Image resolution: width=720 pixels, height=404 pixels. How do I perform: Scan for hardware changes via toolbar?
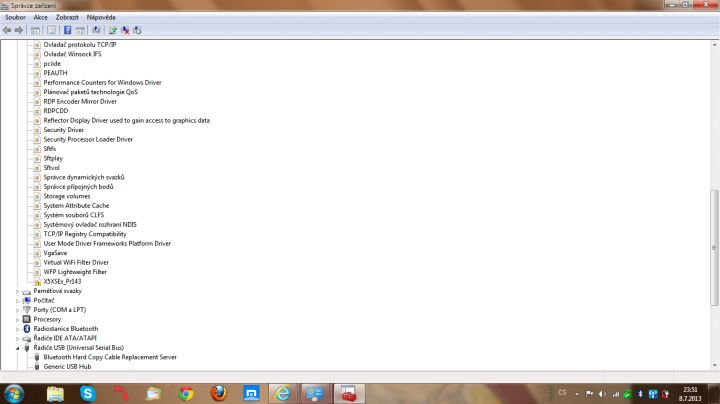[x=96, y=30]
